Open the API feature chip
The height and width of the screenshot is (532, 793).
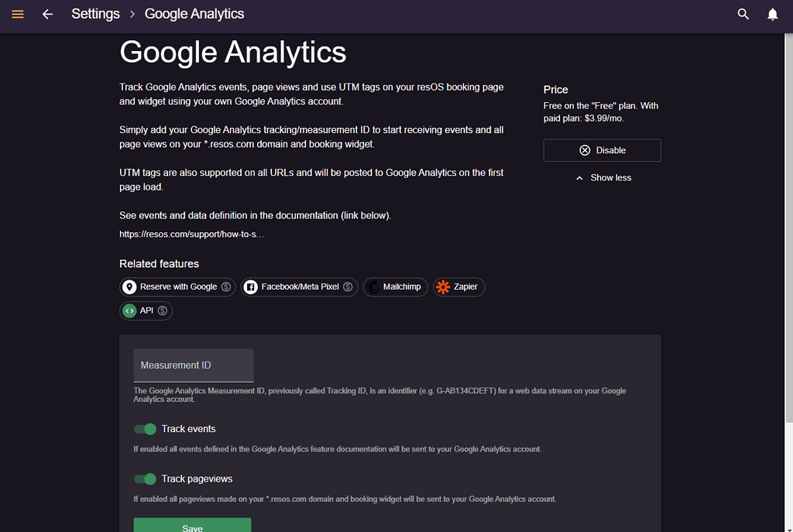point(146,311)
